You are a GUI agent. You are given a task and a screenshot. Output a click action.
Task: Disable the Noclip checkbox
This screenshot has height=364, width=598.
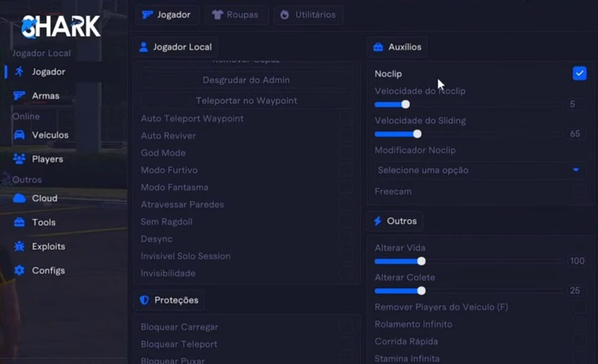(x=579, y=74)
